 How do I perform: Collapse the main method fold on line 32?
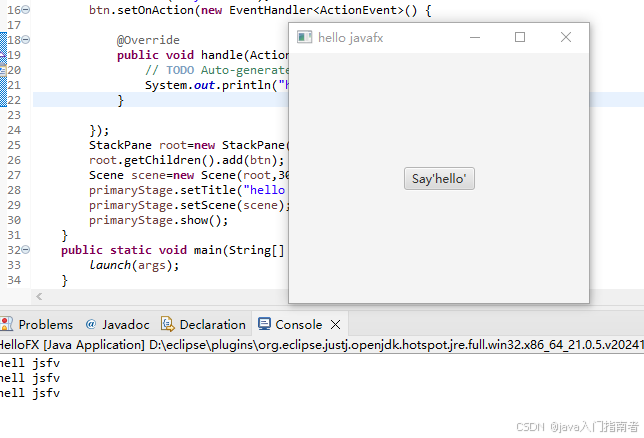26,249
